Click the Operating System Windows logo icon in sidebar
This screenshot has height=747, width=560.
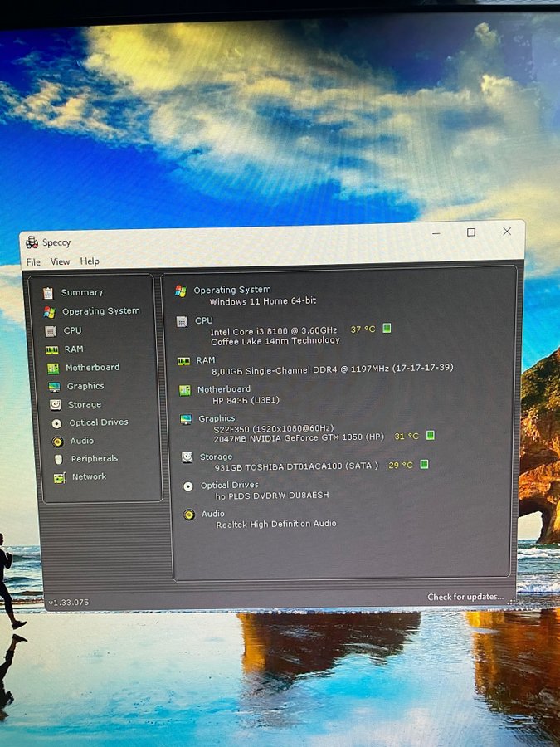(x=50, y=311)
